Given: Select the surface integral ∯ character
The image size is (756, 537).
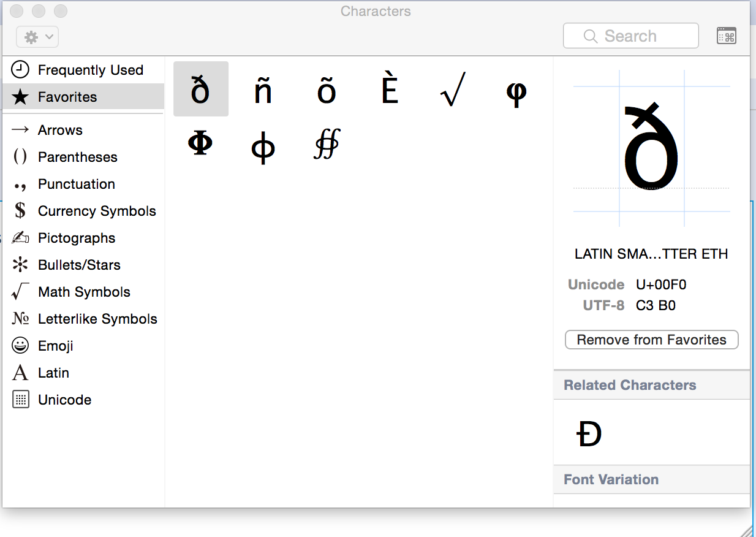Looking at the screenshot, I should (x=327, y=144).
